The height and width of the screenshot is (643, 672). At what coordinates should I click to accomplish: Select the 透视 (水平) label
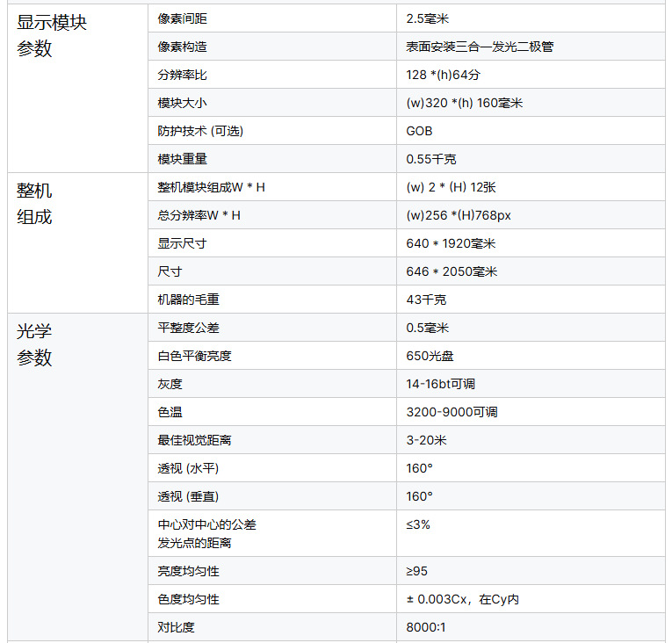(188, 468)
